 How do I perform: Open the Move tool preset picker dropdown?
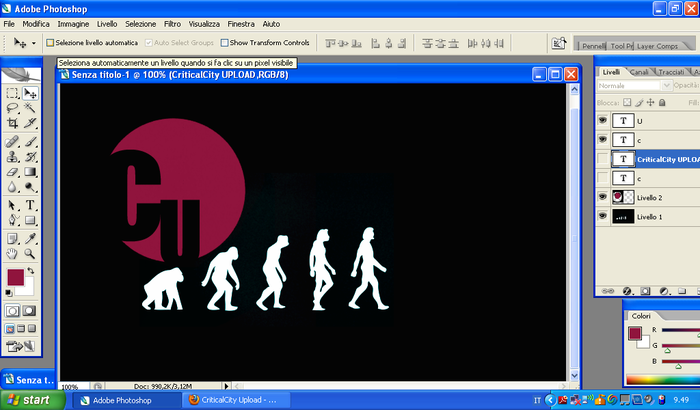[33, 43]
